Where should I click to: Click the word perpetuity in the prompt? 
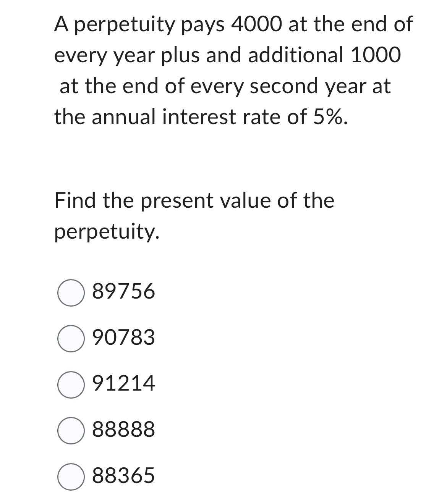(x=107, y=232)
